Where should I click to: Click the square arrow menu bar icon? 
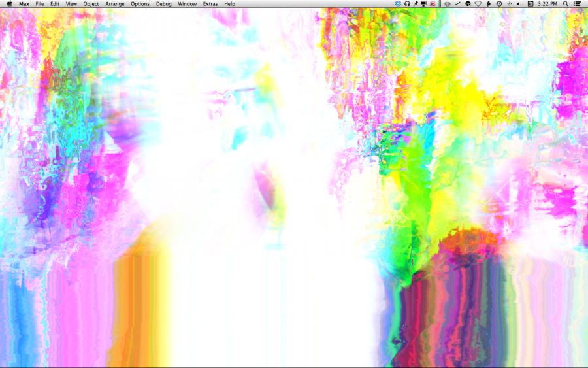tap(531, 4)
